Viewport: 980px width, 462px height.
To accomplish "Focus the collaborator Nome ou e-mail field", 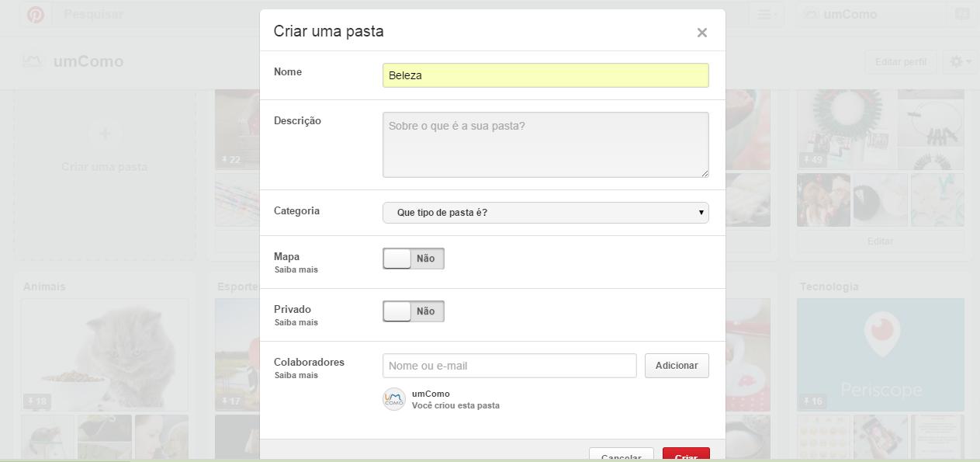I will (x=509, y=366).
